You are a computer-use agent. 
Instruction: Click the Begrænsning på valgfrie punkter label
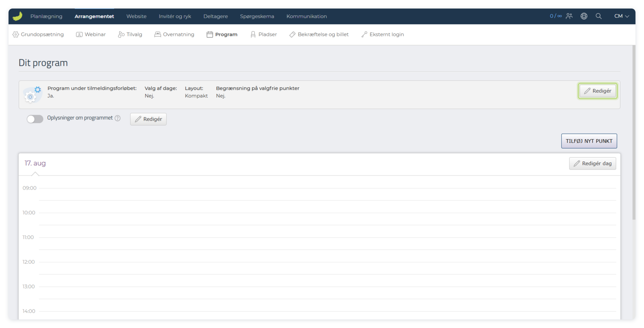point(258,88)
